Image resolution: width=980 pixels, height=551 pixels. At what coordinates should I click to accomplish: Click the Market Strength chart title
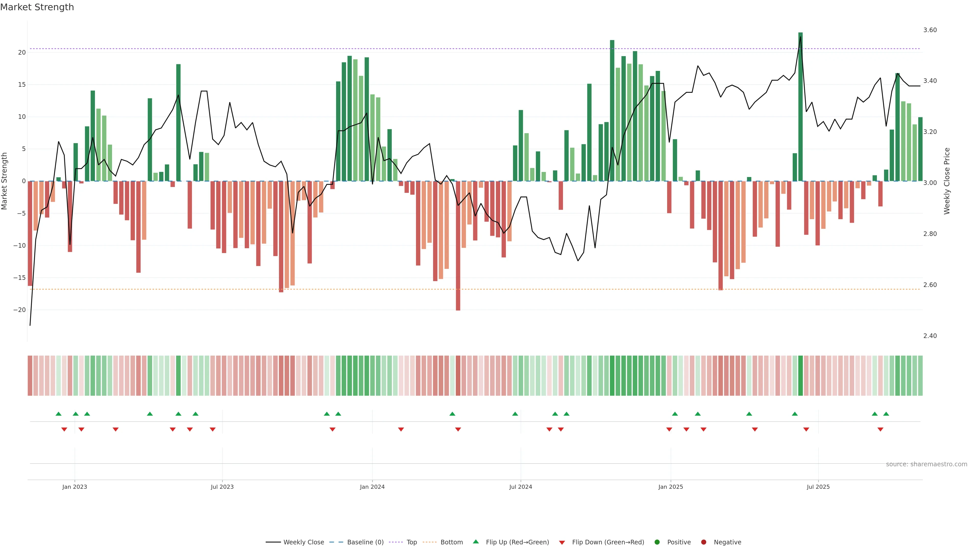click(x=37, y=7)
